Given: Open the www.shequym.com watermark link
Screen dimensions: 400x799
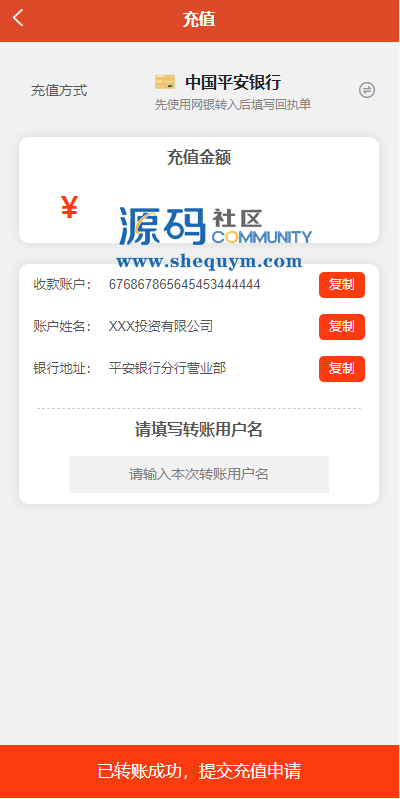Looking at the screenshot, I should [209, 261].
